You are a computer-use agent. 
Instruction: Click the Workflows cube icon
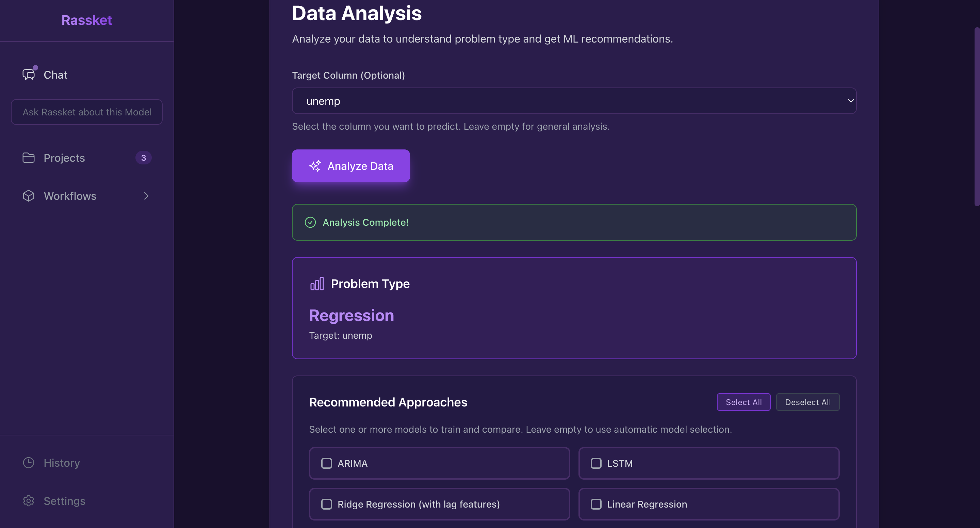tap(28, 196)
